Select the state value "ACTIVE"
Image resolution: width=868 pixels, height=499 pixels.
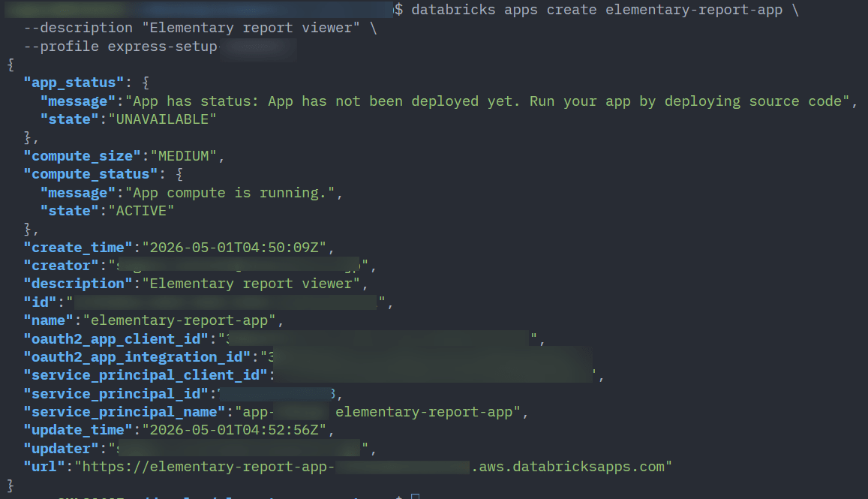pos(141,211)
